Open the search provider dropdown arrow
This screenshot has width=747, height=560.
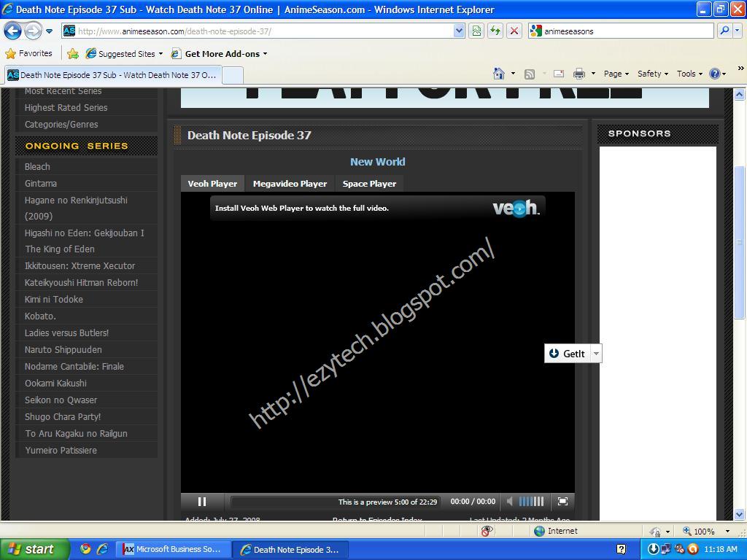tap(738, 31)
